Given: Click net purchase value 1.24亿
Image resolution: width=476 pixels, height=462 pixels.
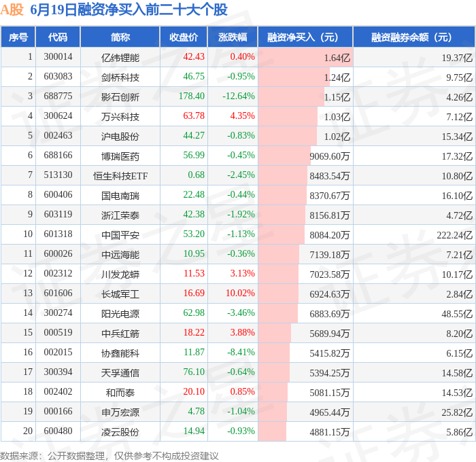Looking at the screenshot, I should click(337, 77).
